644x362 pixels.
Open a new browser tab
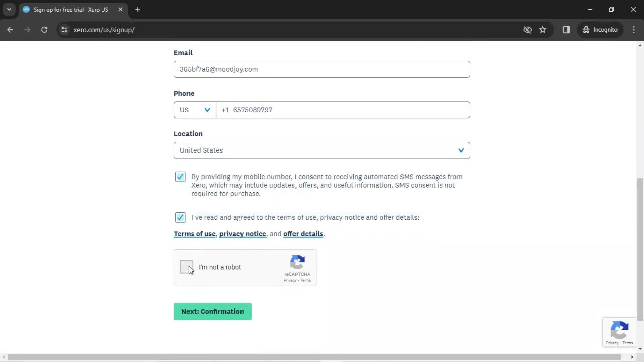point(138,9)
